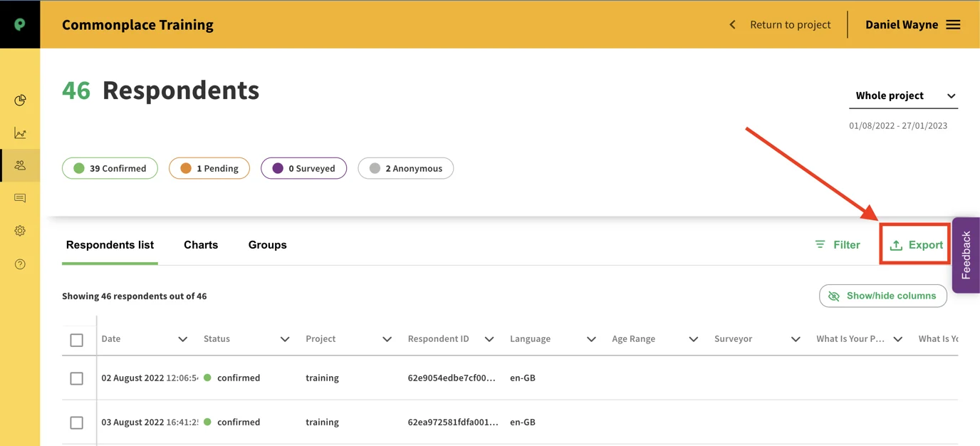Viewport: 980px width, 446px height.
Task: Open the settings gear icon
Action: click(20, 231)
